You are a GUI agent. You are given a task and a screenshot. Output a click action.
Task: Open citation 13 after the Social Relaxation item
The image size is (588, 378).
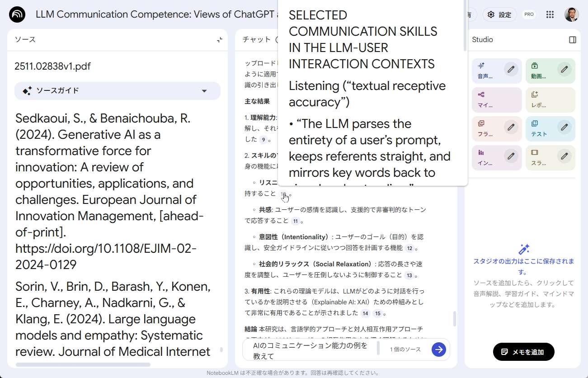(409, 275)
